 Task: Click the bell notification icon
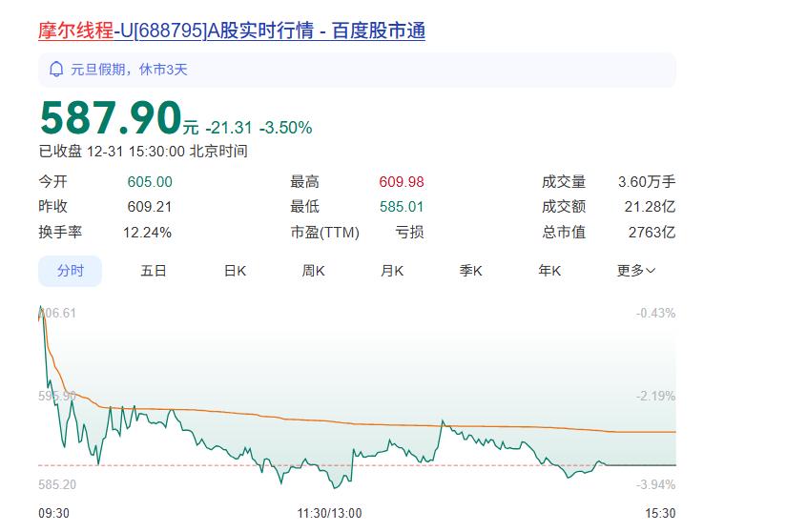(x=56, y=70)
